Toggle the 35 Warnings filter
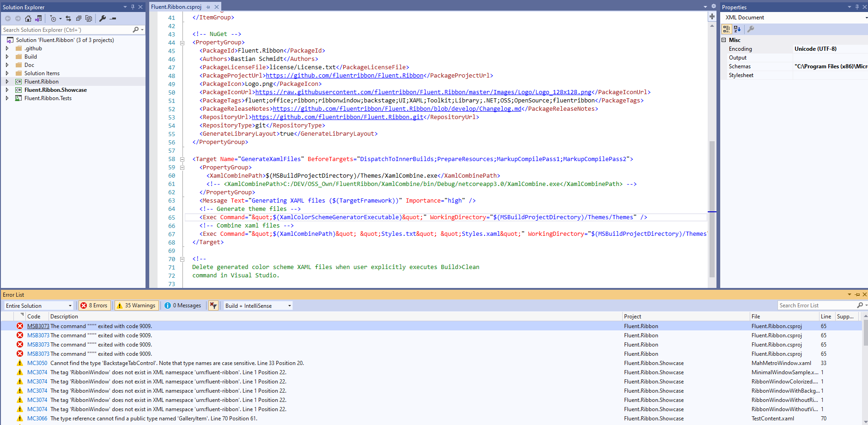Screen dimensions: 868x425 [136, 305]
